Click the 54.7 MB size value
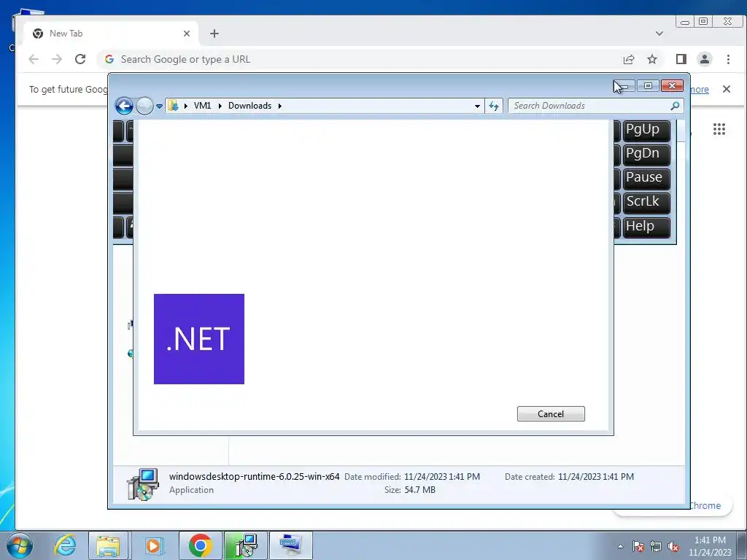 pyautogui.click(x=419, y=489)
